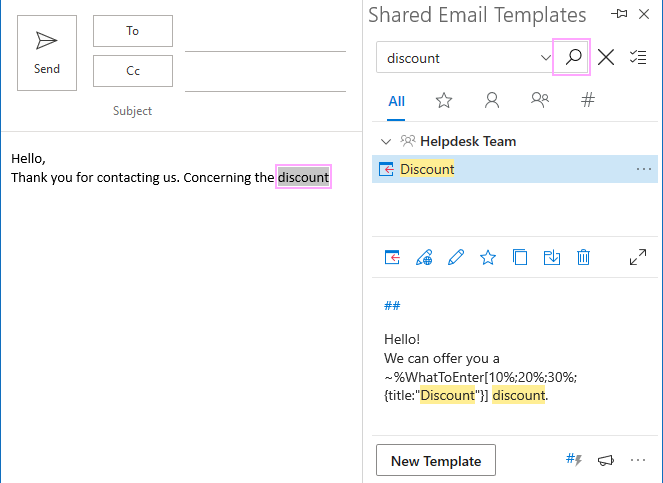Click the megaphone announcements icon
This screenshot has width=663, height=483.
606,460
